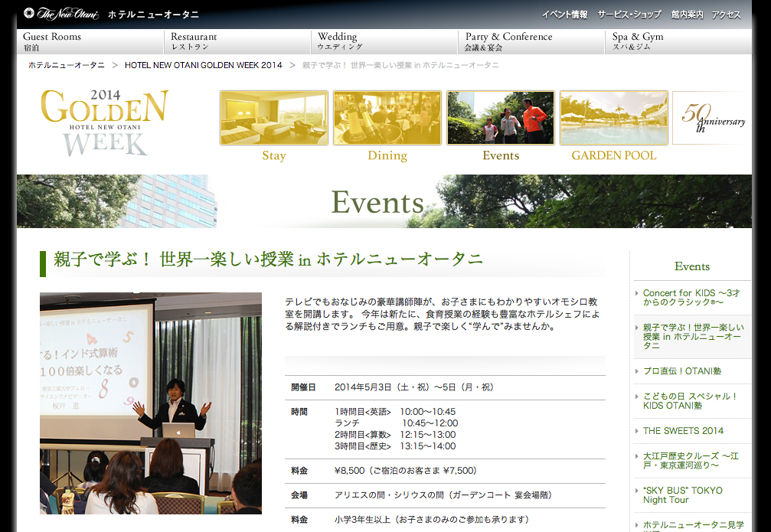Select the Events joggers thumbnail
The width and height of the screenshot is (771, 532).
click(501, 118)
